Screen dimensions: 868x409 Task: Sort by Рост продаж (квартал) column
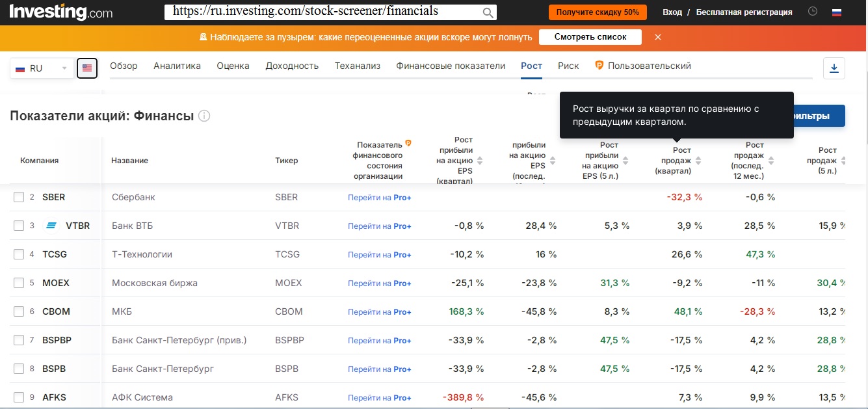(x=698, y=161)
